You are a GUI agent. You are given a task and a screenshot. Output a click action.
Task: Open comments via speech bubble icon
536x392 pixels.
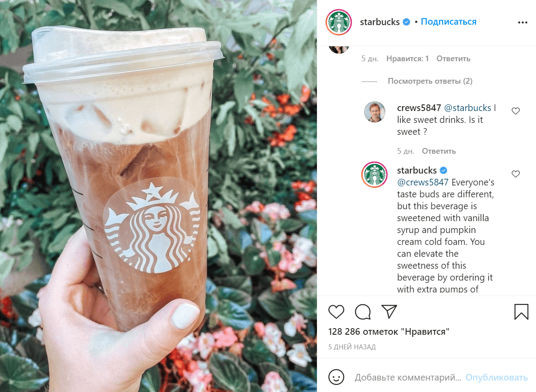[363, 312]
